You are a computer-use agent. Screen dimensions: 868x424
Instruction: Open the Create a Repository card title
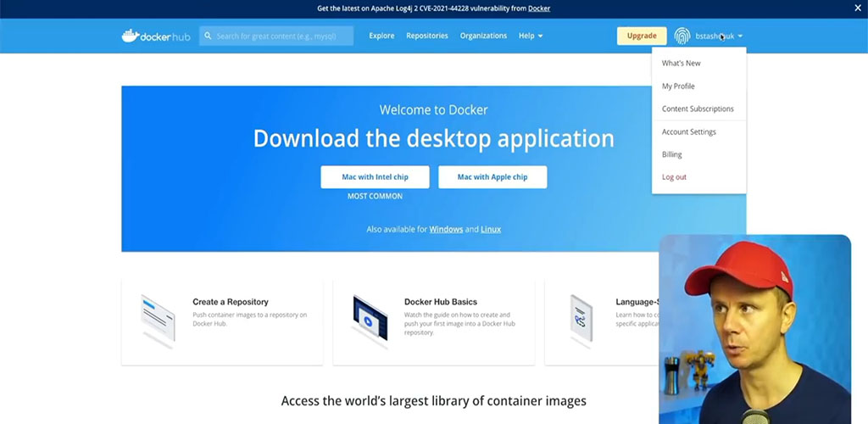[231, 302]
